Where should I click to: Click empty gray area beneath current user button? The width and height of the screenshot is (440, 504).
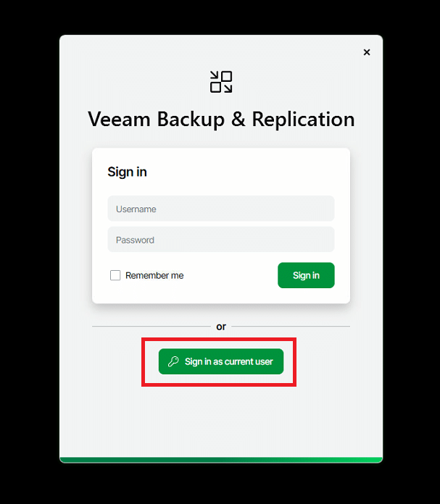point(221,421)
